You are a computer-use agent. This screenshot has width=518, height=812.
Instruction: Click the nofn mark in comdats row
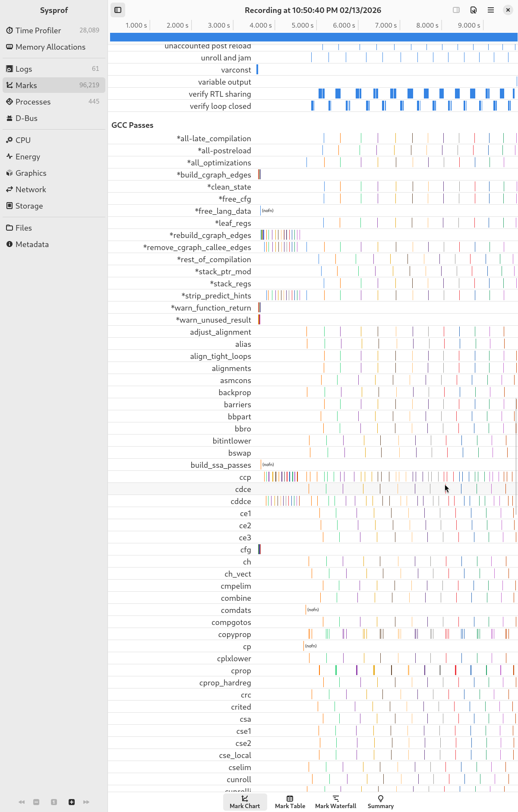(313, 610)
